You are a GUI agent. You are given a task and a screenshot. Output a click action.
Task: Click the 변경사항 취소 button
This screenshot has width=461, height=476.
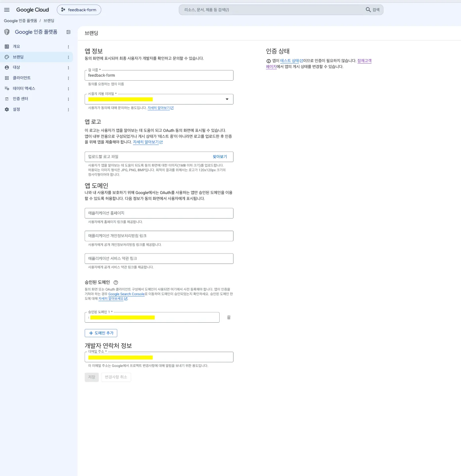(x=116, y=377)
